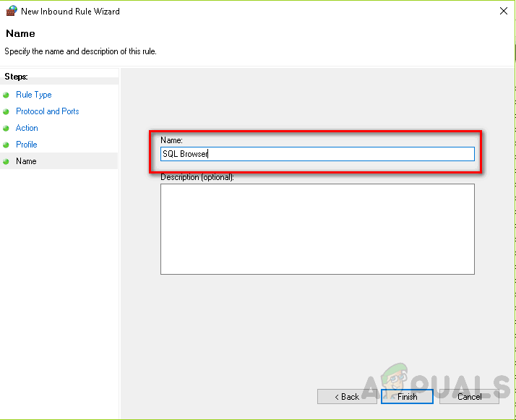This screenshot has height=420, width=516.
Task: Jump to the Action step
Action: [x=27, y=128]
